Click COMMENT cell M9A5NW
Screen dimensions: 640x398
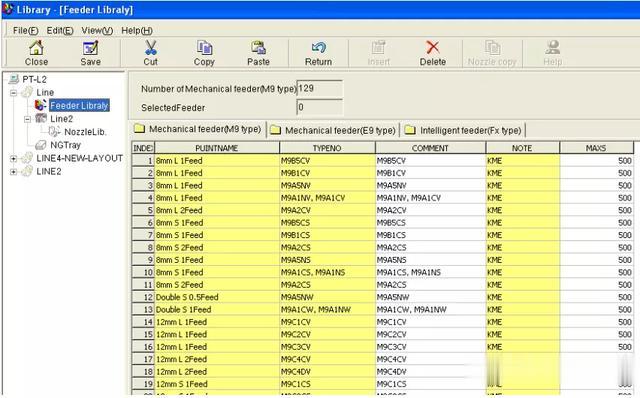[430, 297]
